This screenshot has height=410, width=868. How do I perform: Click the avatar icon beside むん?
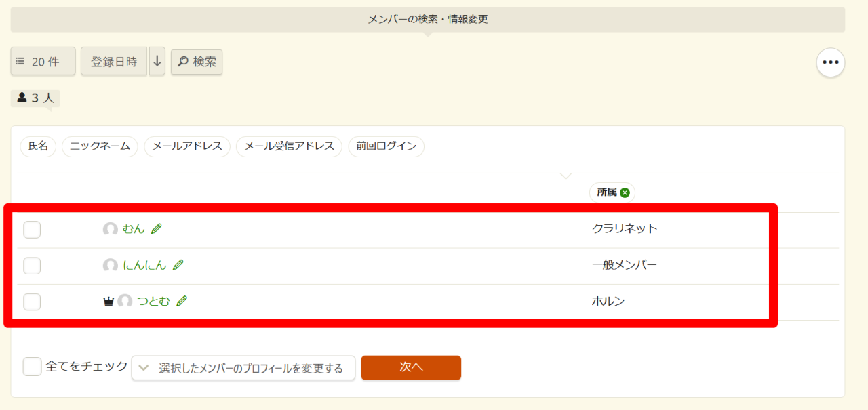coord(111,230)
